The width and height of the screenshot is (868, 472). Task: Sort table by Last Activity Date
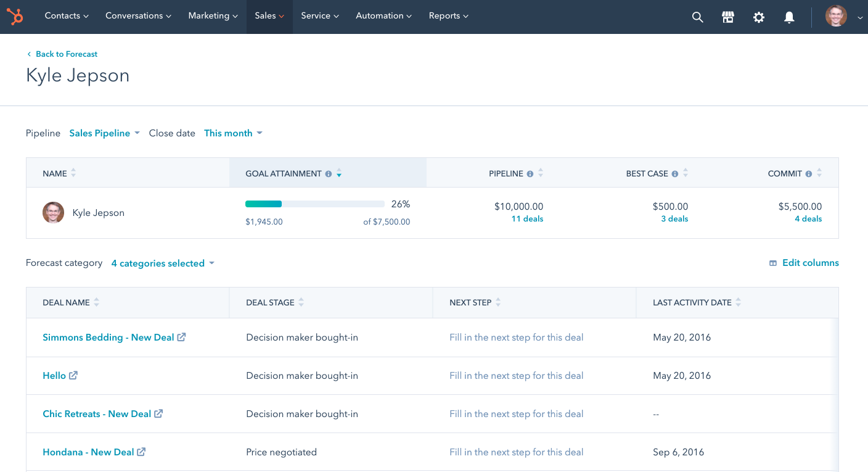point(738,302)
